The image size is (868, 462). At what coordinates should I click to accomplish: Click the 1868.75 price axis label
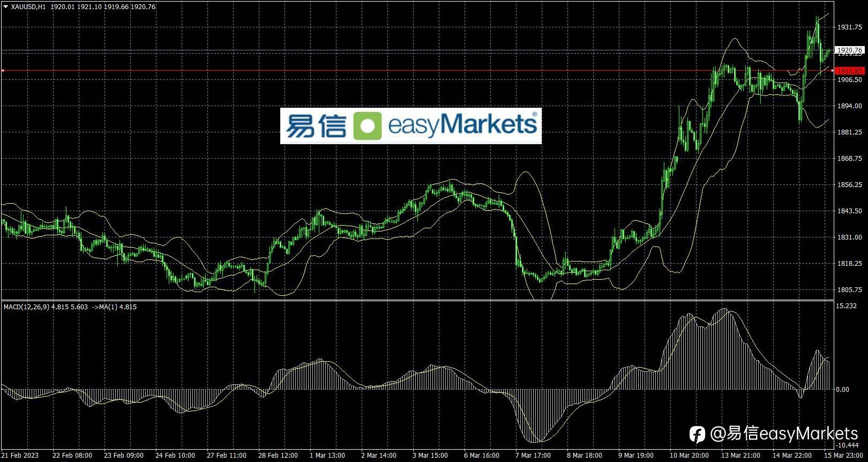point(850,159)
